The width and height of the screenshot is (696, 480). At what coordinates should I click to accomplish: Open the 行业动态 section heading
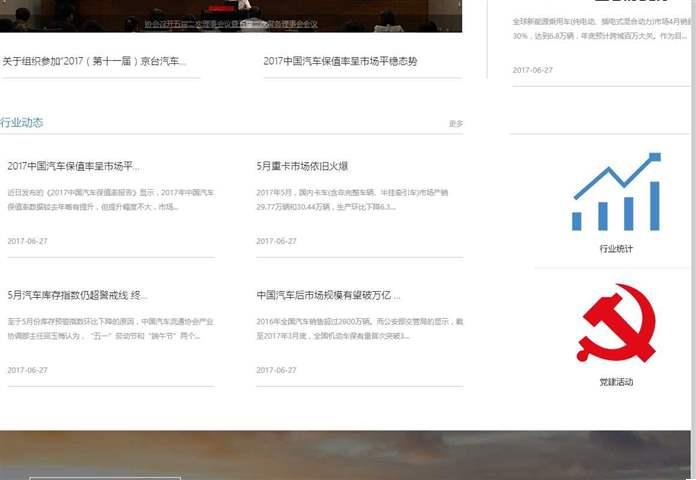[22, 123]
